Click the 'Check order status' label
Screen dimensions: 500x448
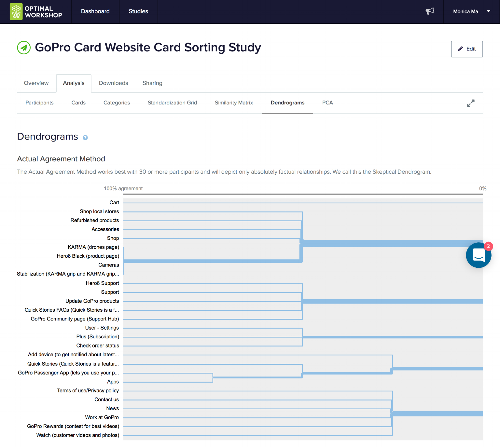98,346
